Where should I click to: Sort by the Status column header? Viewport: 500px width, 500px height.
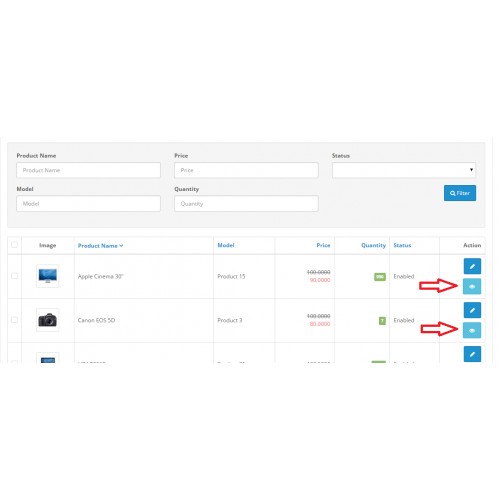402,245
